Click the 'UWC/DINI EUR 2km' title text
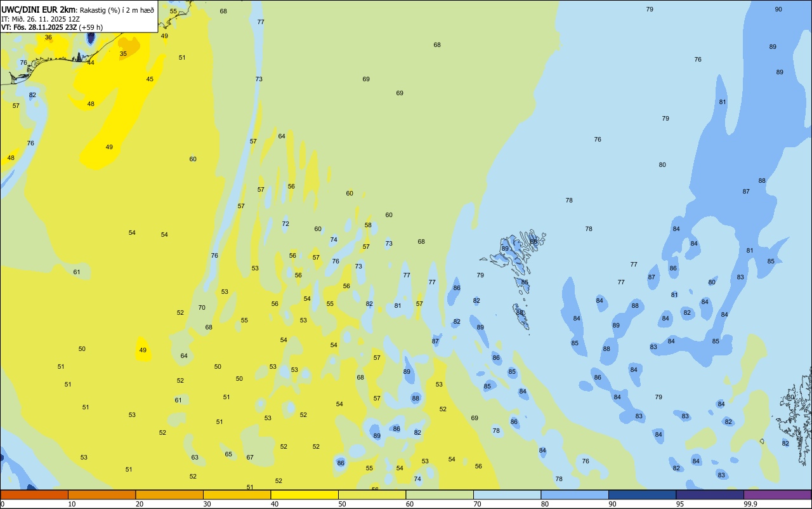This screenshot has height=509, width=812. [39, 10]
